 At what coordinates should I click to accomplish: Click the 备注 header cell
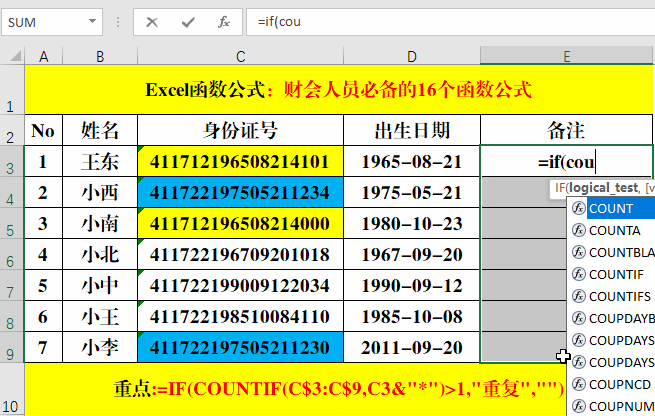click(566, 130)
